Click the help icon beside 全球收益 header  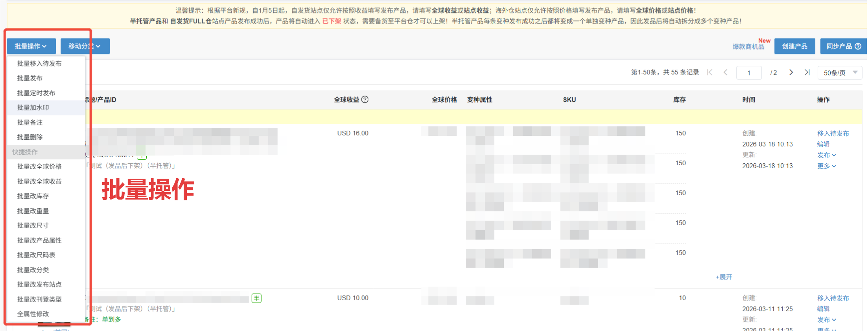365,100
